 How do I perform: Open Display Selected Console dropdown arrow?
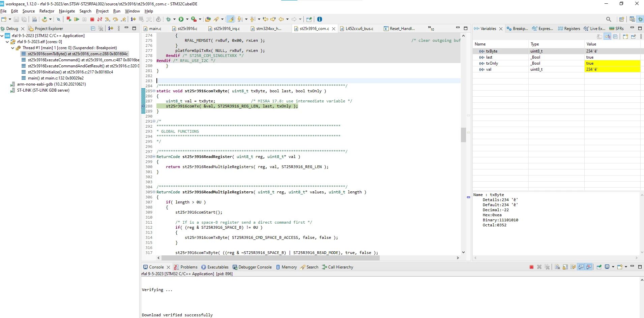[613, 267]
